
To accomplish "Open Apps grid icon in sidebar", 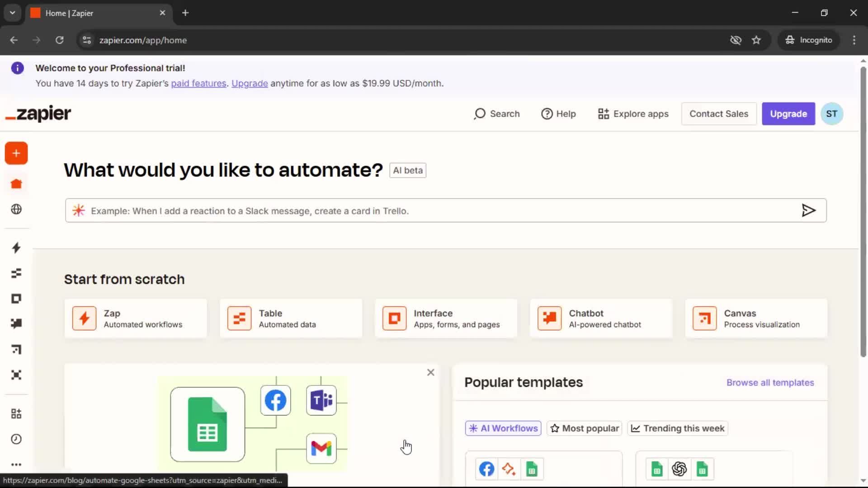I will [16, 413].
